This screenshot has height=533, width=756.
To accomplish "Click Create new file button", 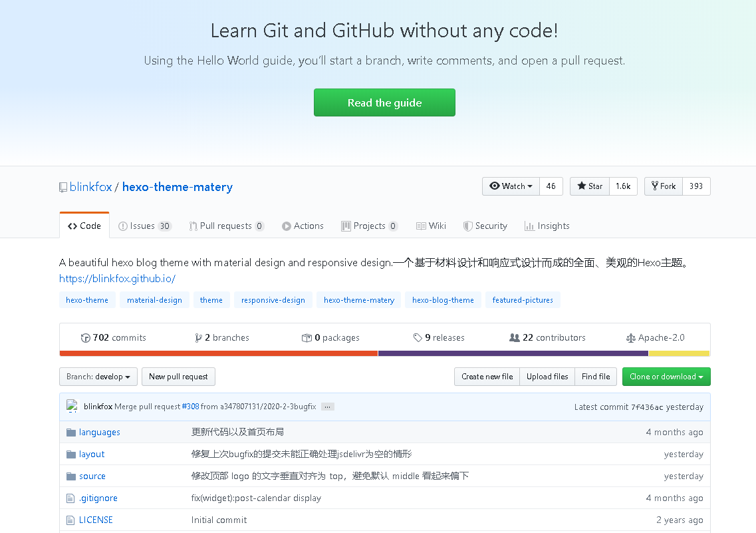I will pos(487,377).
